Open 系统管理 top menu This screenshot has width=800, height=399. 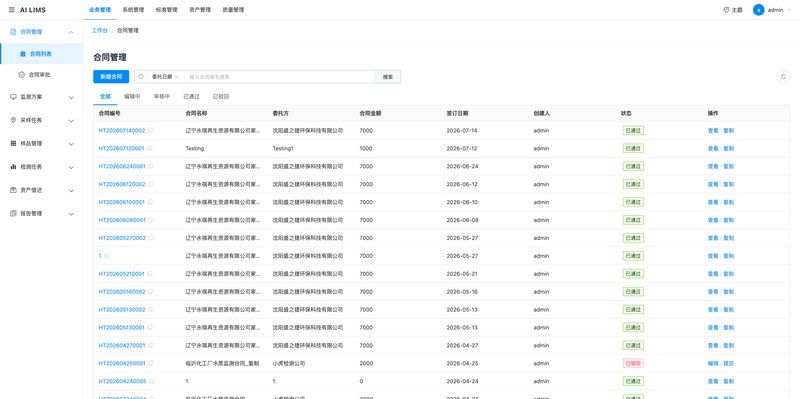(133, 10)
